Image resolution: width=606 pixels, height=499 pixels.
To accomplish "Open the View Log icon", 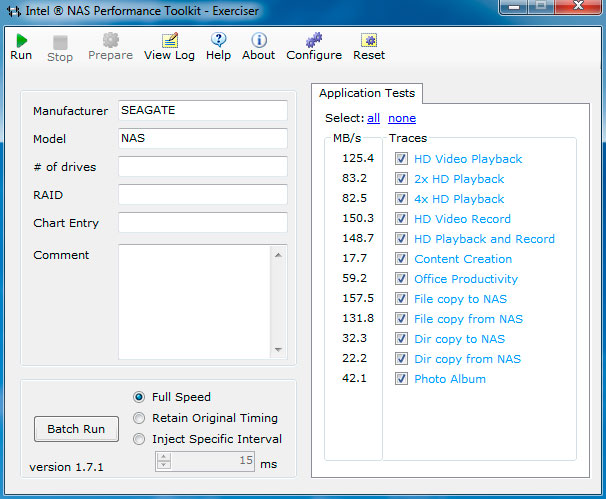I will (x=170, y=40).
